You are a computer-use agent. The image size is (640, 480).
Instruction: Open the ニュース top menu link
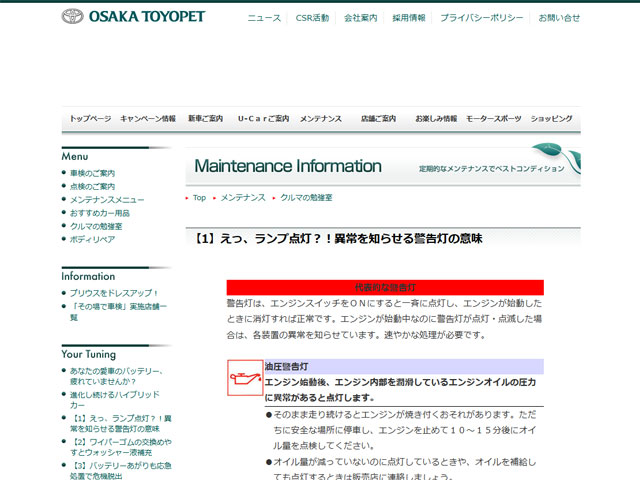pos(264,18)
